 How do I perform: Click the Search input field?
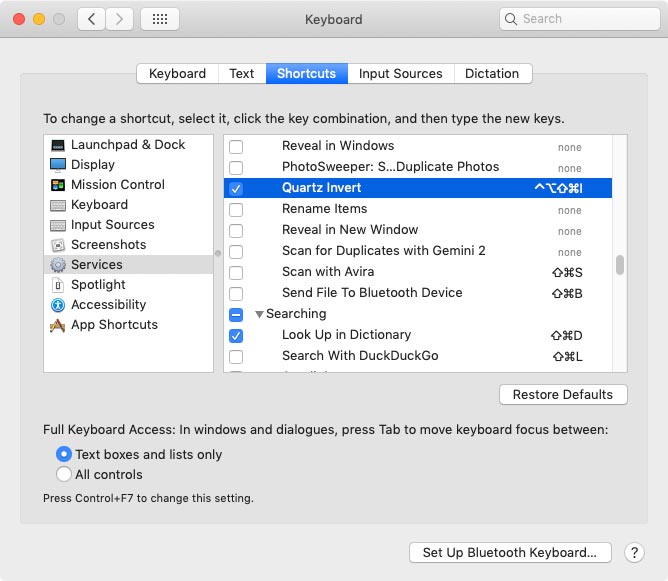pos(579,19)
